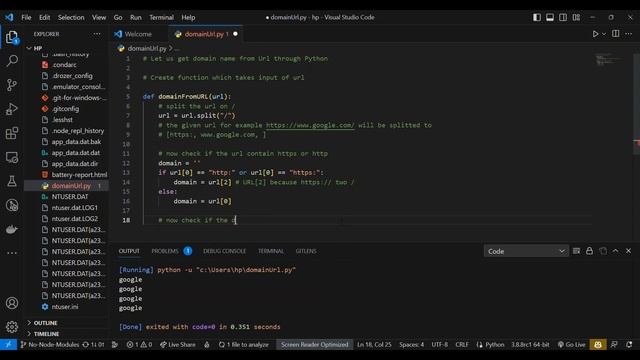Maximize the panel with the up chevron
Screen dimensions: 640x360
click(x=616, y=251)
